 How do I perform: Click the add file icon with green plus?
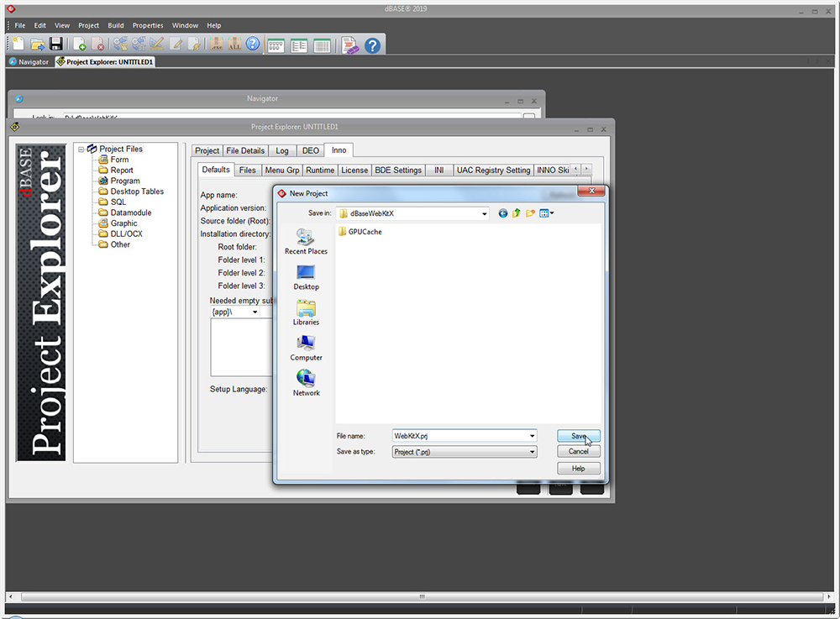(79, 44)
